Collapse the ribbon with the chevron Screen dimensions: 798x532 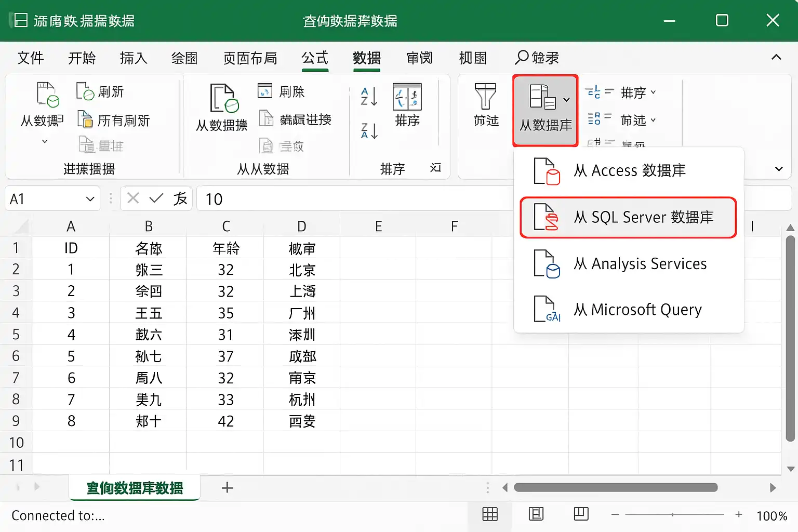point(776,57)
